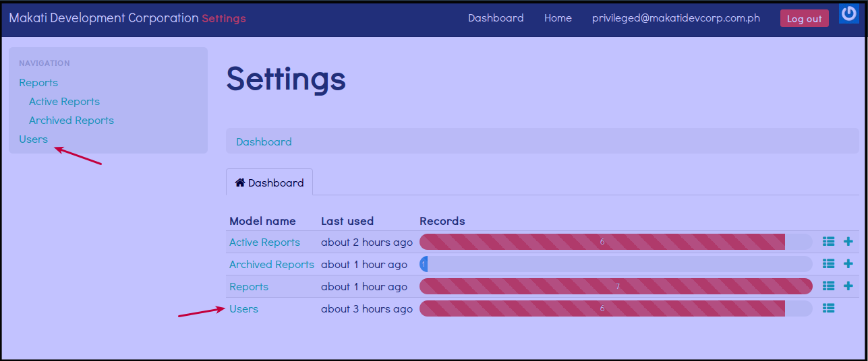The image size is (868, 361).
Task: Click 'about 3 hours ago' text
Action: (x=367, y=309)
